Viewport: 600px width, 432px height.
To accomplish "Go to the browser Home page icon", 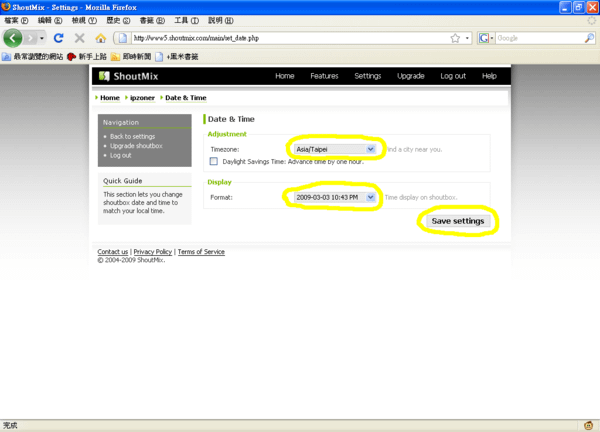I will (101, 38).
